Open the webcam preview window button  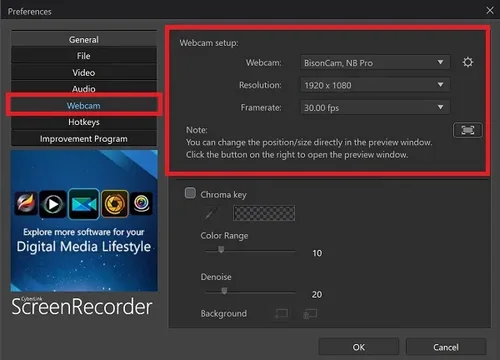point(468,130)
